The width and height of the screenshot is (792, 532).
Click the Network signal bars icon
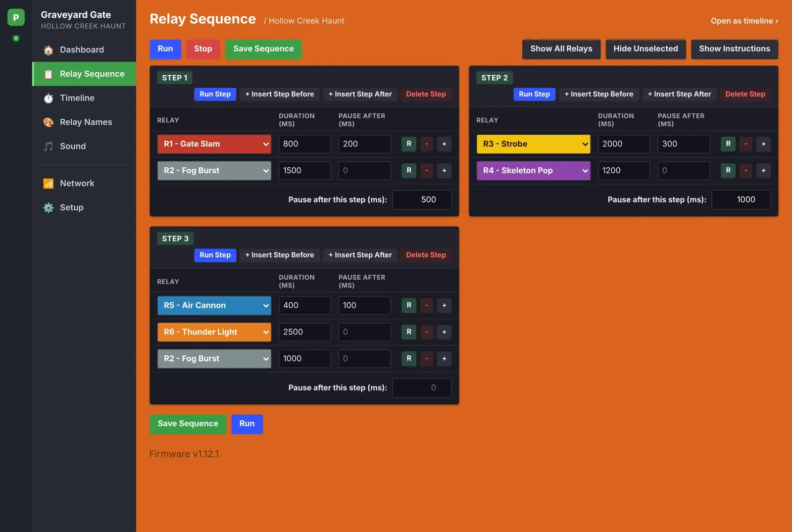tap(48, 184)
